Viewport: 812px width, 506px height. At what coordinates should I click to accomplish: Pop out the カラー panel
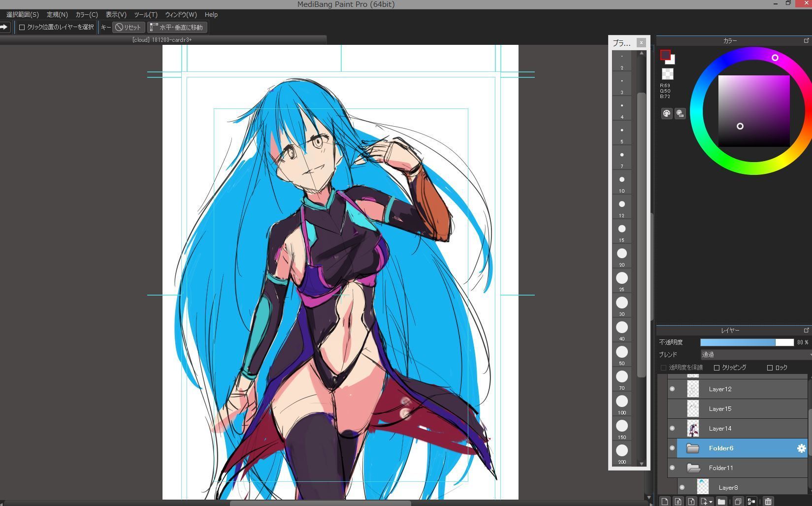[x=806, y=41]
